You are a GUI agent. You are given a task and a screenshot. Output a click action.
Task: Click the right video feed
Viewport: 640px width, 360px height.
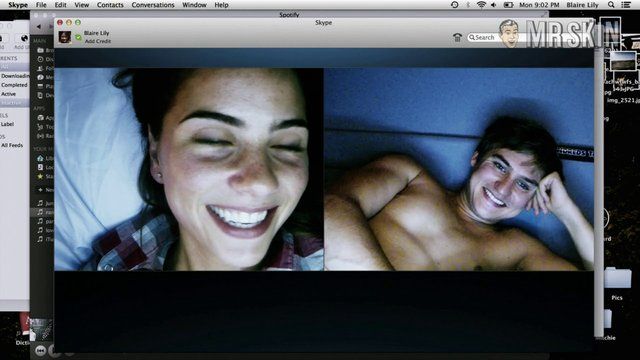(459, 169)
